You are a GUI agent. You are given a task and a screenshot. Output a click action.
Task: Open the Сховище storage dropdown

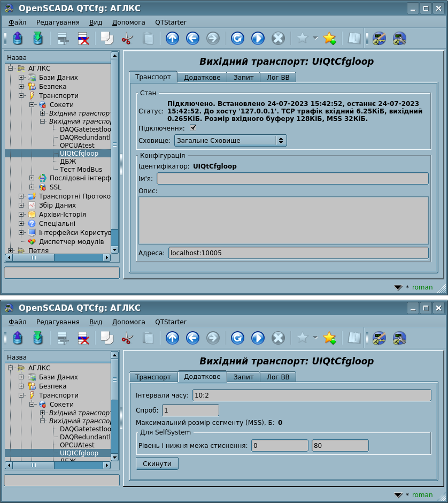tap(230, 141)
